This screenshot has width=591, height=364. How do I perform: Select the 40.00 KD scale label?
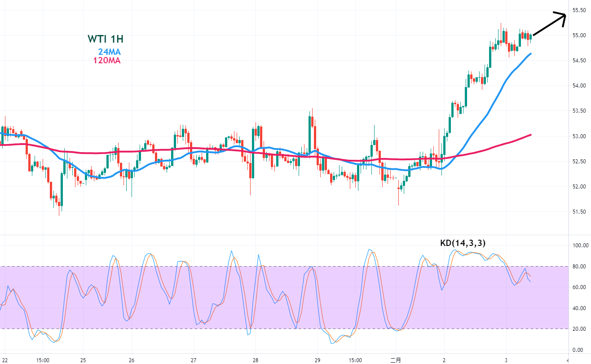pyautogui.click(x=578, y=308)
